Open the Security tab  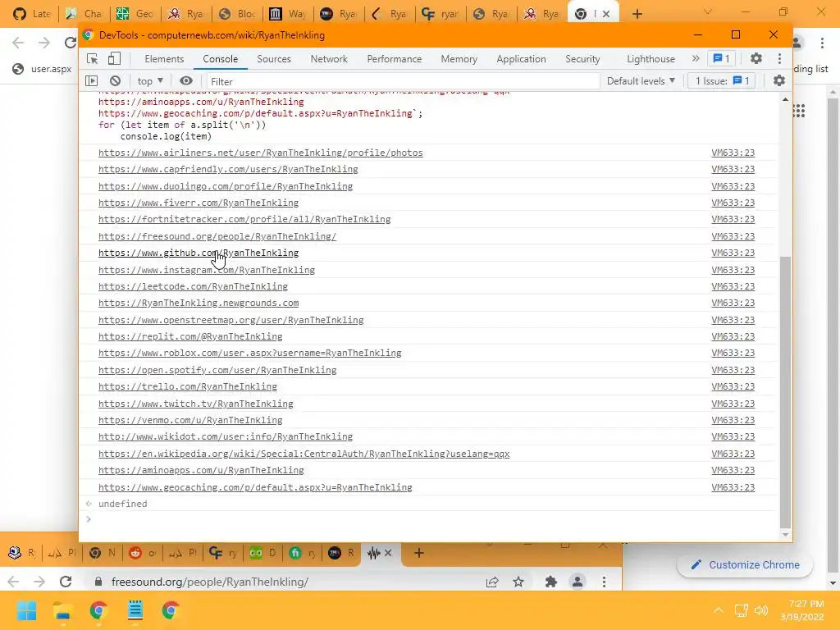click(582, 59)
